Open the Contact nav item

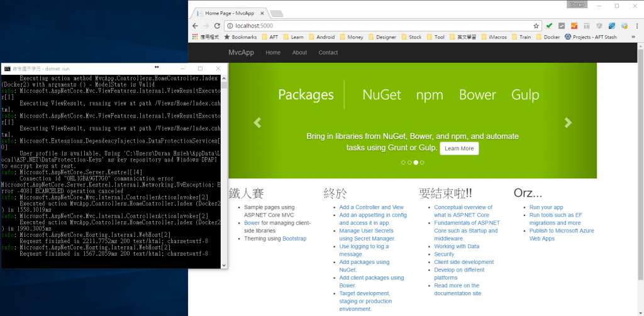(328, 53)
